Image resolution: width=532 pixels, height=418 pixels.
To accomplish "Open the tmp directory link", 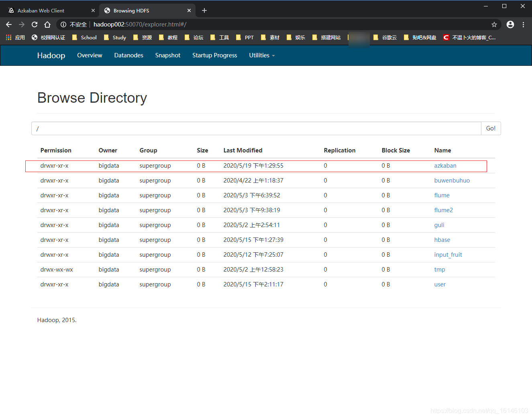I will [x=440, y=270].
